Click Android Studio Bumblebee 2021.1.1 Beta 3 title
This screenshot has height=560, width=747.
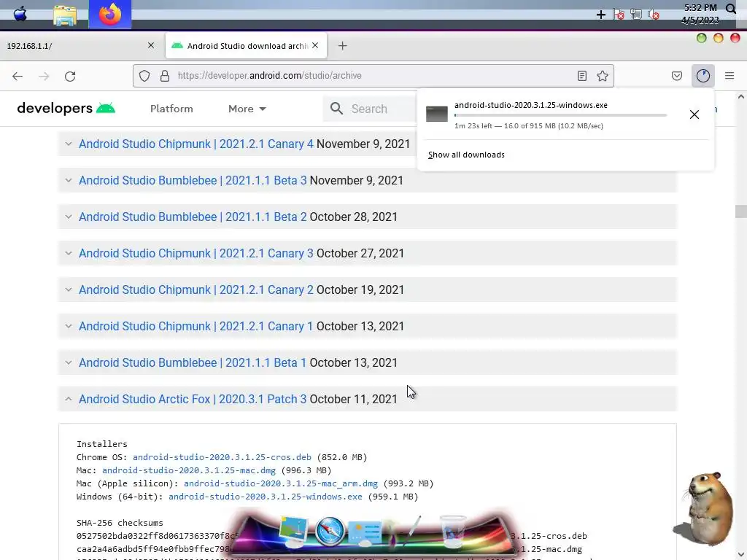pyautogui.click(x=193, y=181)
